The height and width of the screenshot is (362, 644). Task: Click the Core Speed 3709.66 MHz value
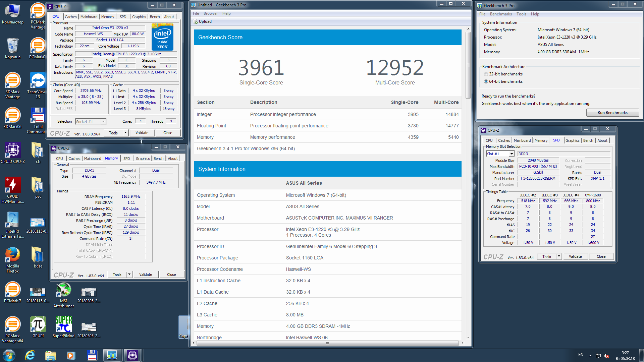click(91, 90)
